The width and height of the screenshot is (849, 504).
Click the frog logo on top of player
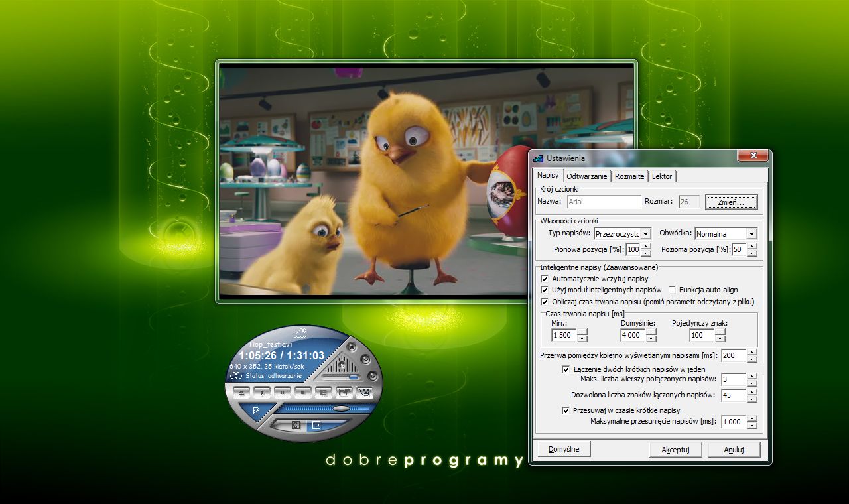(300, 334)
